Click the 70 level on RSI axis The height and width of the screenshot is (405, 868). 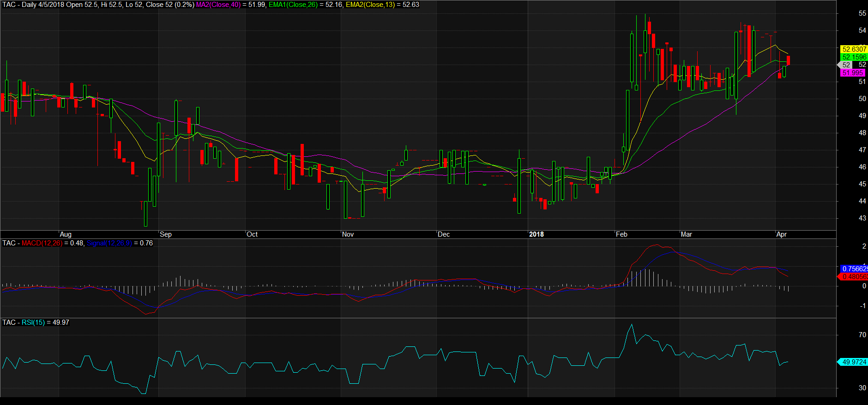coord(862,335)
